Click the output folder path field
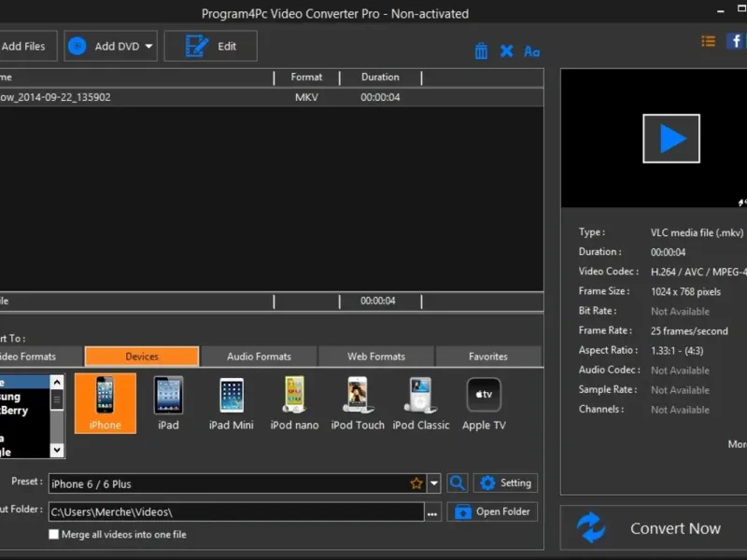Viewport: 747px width, 560px height. coord(233,511)
